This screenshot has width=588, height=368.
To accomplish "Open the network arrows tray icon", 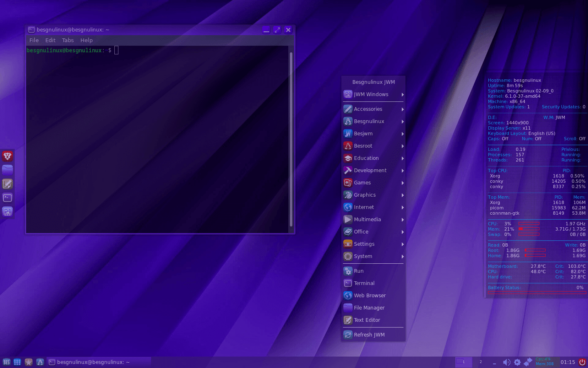I will click(x=528, y=362).
